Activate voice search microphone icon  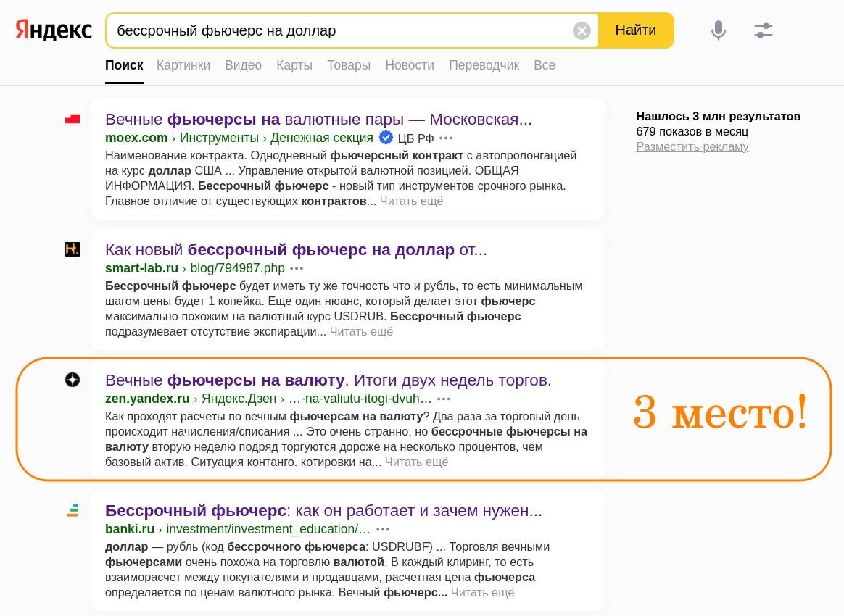coord(718,30)
